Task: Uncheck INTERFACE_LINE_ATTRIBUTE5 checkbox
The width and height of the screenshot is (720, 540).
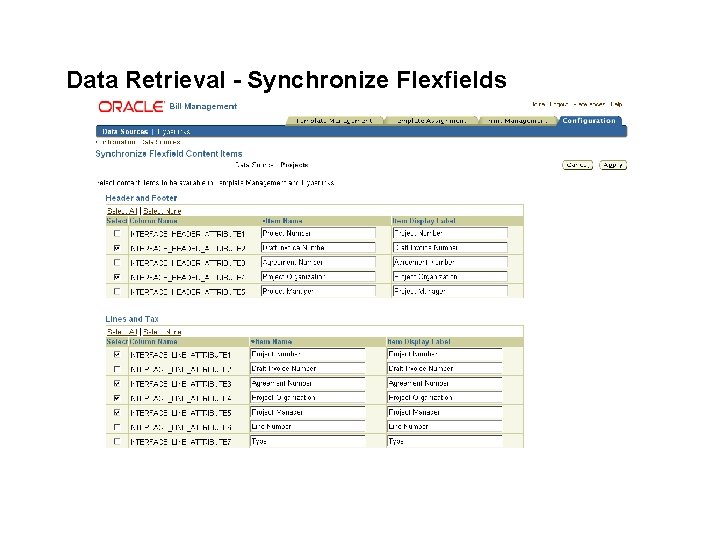Action: (x=117, y=412)
